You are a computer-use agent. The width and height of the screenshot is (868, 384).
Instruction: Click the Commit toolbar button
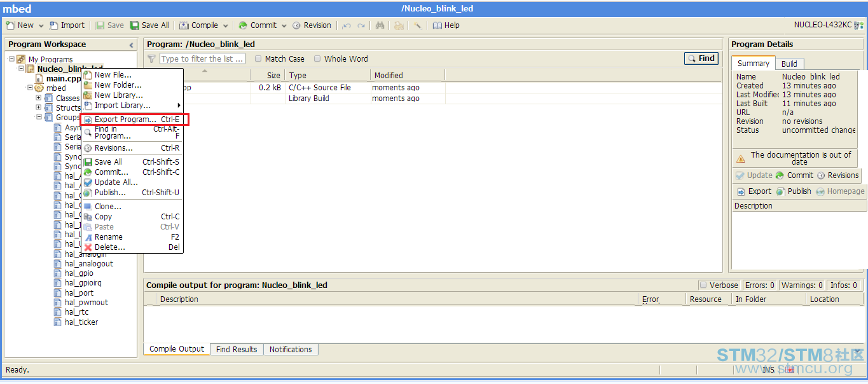[x=258, y=25]
